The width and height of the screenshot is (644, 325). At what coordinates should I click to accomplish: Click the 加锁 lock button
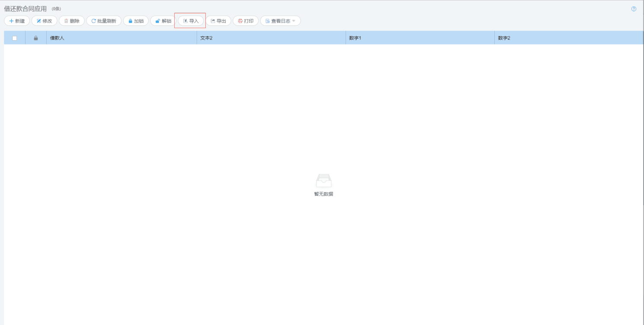(x=136, y=21)
